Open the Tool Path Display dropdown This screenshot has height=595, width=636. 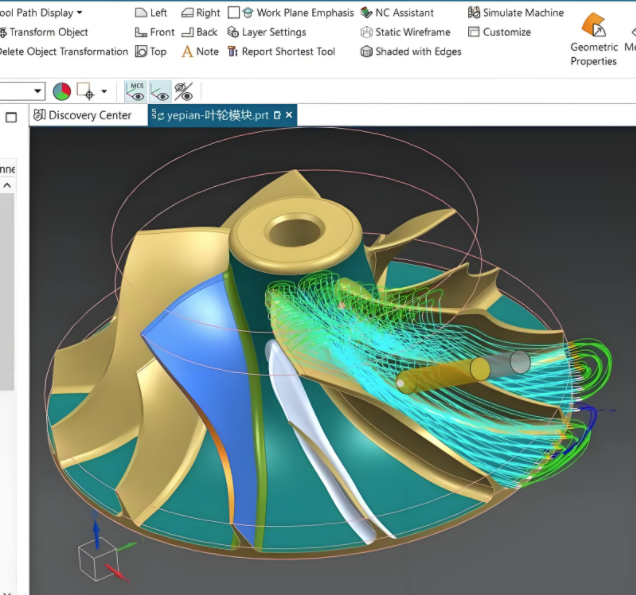pyautogui.click(x=41, y=13)
